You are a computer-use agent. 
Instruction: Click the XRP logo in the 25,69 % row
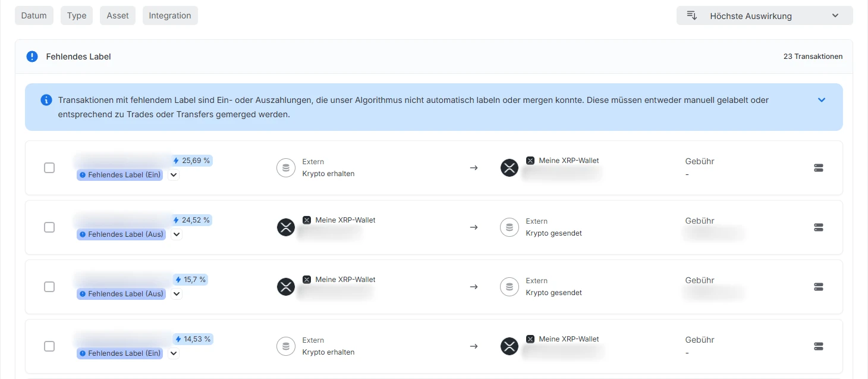510,168
